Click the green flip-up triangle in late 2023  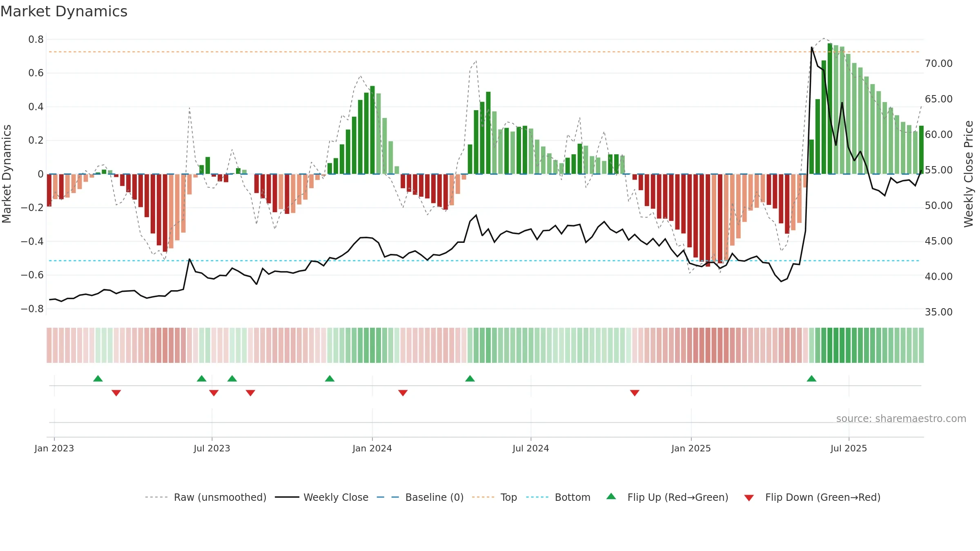[330, 379]
